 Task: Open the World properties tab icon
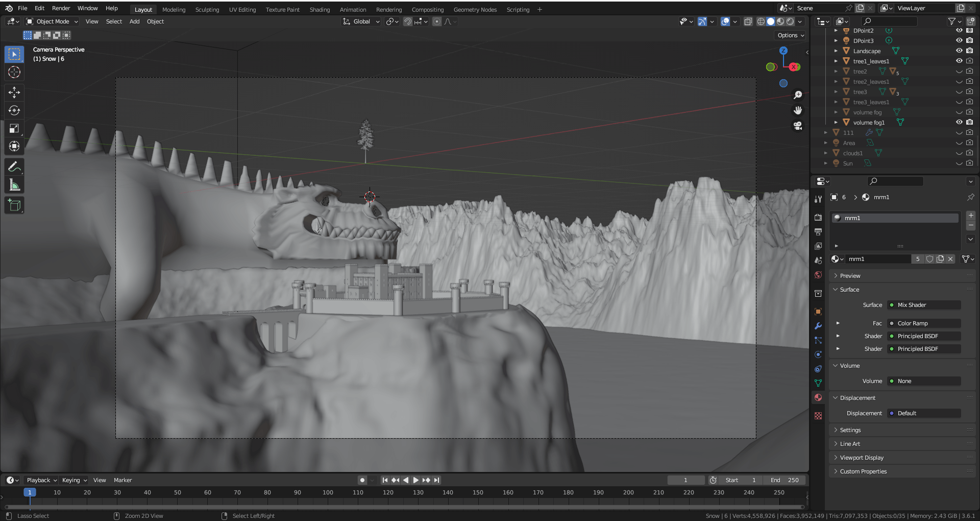click(x=818, y=275)
